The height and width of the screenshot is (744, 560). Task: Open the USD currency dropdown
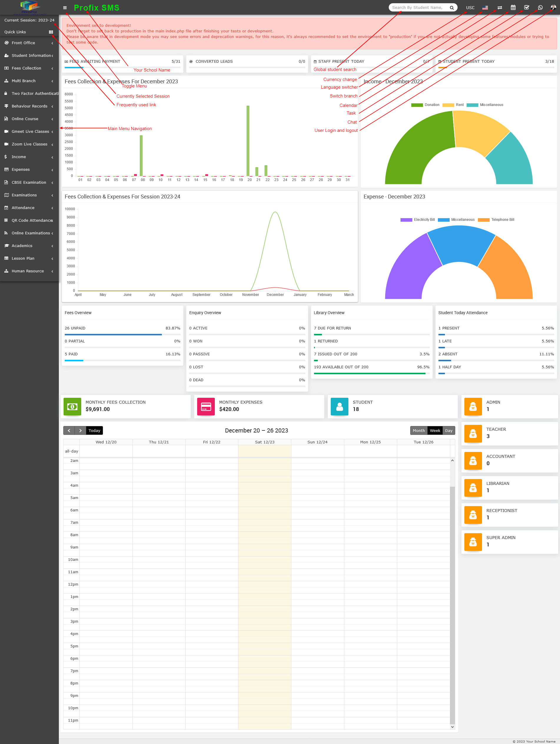pos(470,8)
